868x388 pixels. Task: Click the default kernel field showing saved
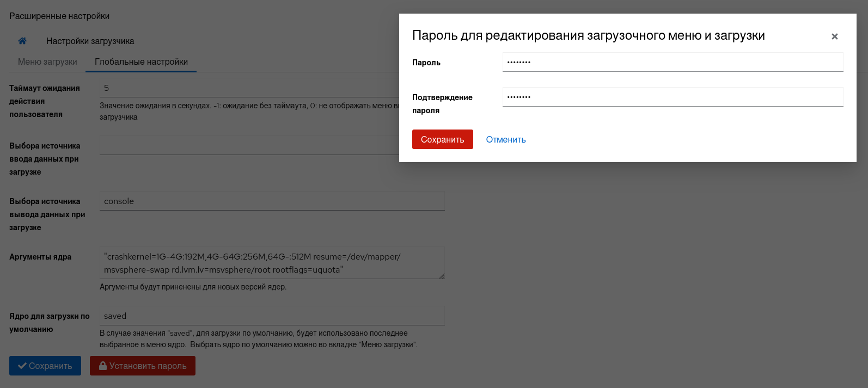[272, 316]
